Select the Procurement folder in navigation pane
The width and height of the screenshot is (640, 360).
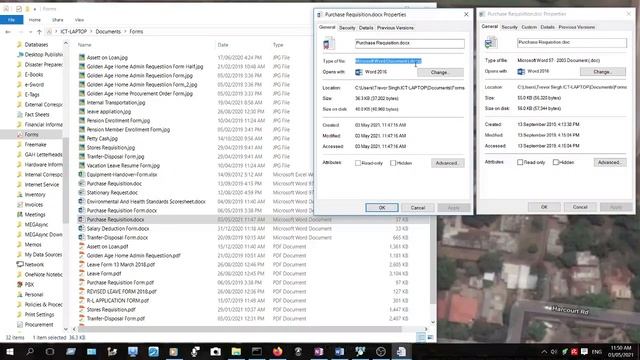tap(39, 324)
